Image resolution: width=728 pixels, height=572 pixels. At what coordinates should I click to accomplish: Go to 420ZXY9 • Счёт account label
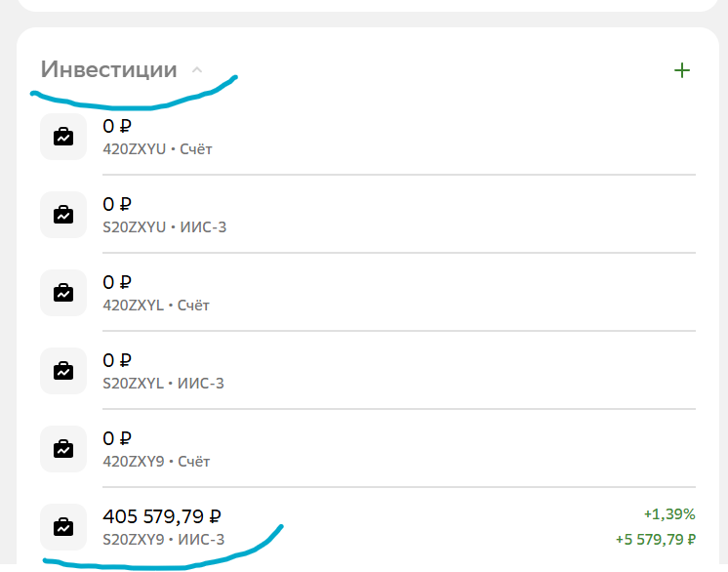156,462
